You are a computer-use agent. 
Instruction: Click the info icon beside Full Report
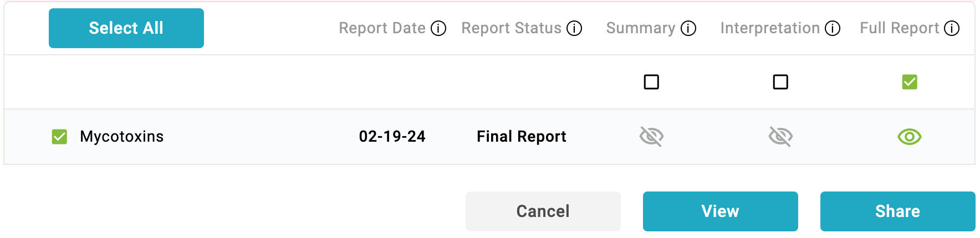[x=952, y=28]
